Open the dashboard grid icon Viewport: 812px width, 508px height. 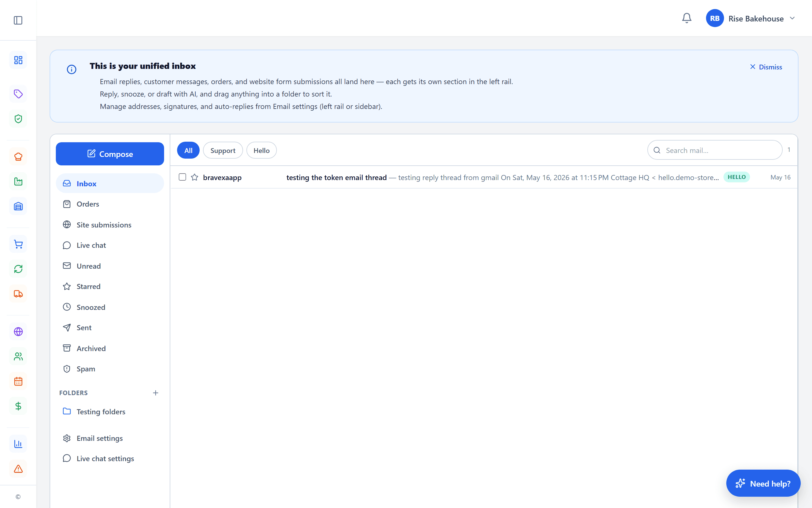pos(18,60)
